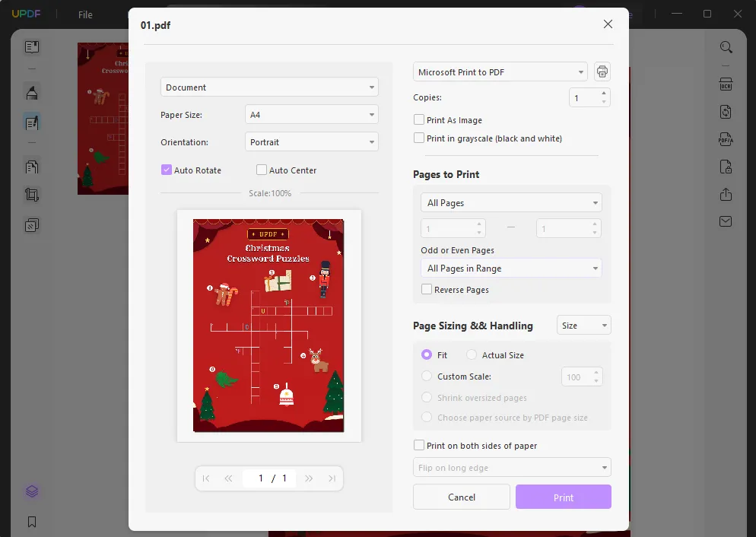Select the Fit radio button
756x537 pixels.
(x=427, y=354)
